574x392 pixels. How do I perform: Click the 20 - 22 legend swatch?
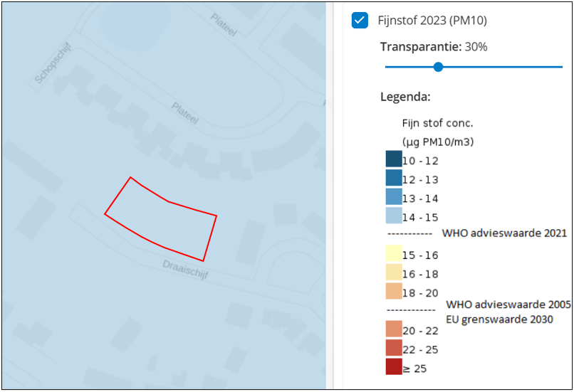(x=394, y=329)
